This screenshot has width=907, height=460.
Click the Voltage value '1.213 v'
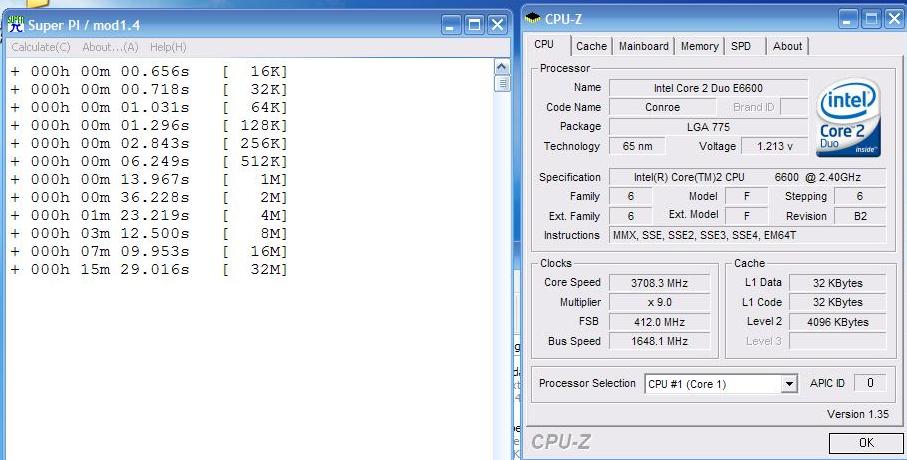tap(775, 146)
